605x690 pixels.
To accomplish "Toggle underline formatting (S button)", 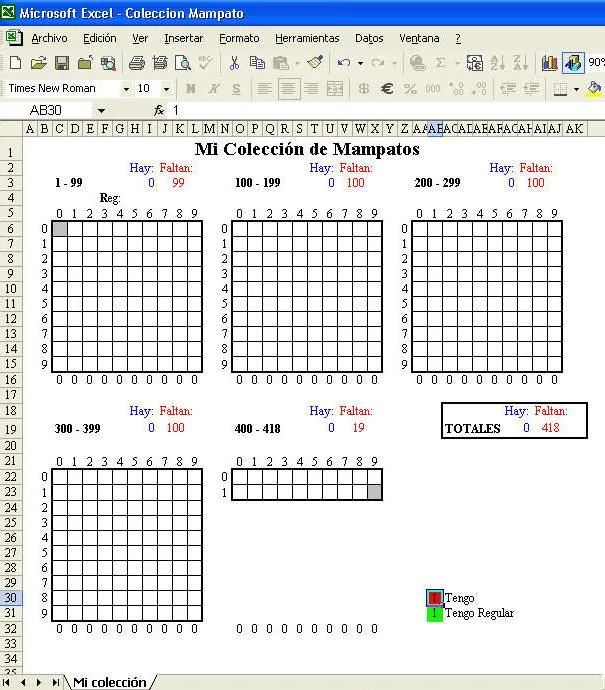I will (236, 88).
